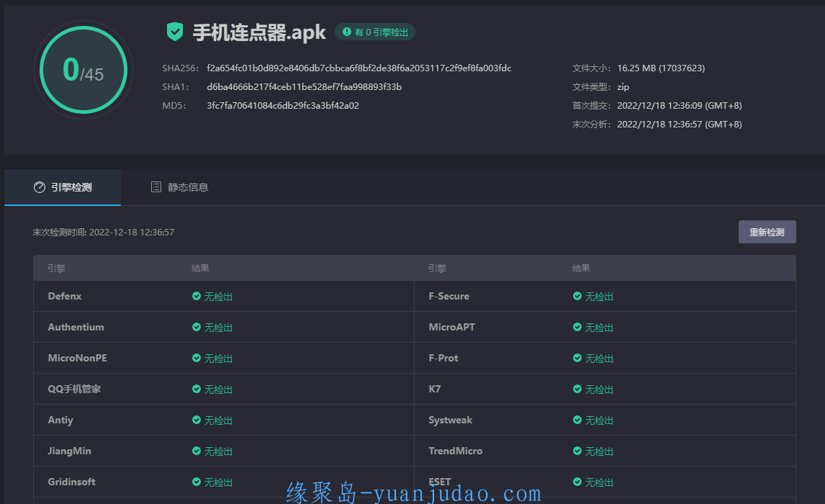Open the 引擎检测 tab
The height and width of the screenshot is (504, 825).
tap(63, 187)
